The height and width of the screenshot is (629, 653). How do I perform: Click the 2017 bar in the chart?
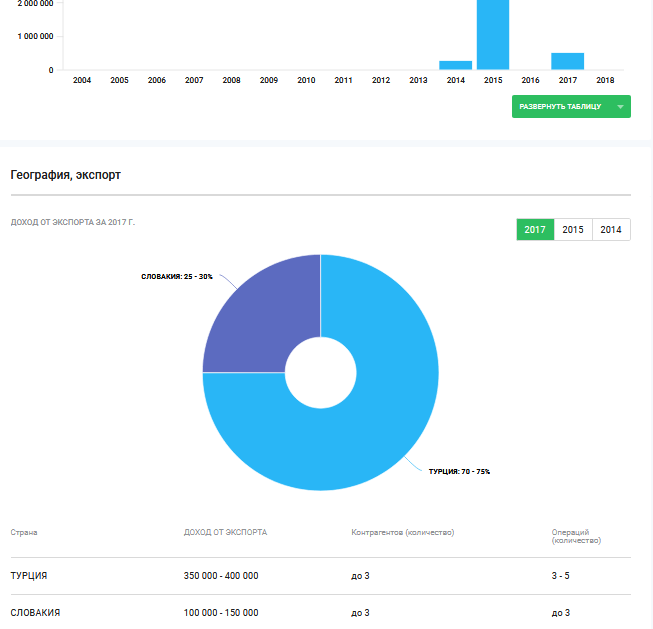567,61
